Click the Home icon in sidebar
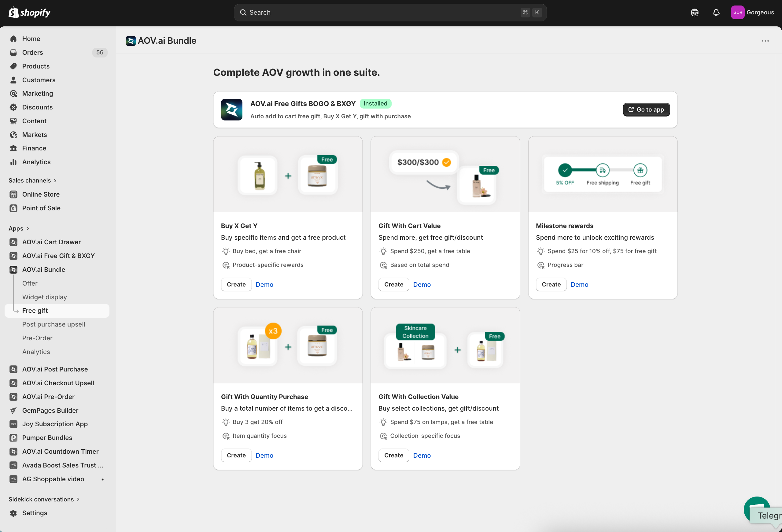The image size is (782, 532). [13, 39]
